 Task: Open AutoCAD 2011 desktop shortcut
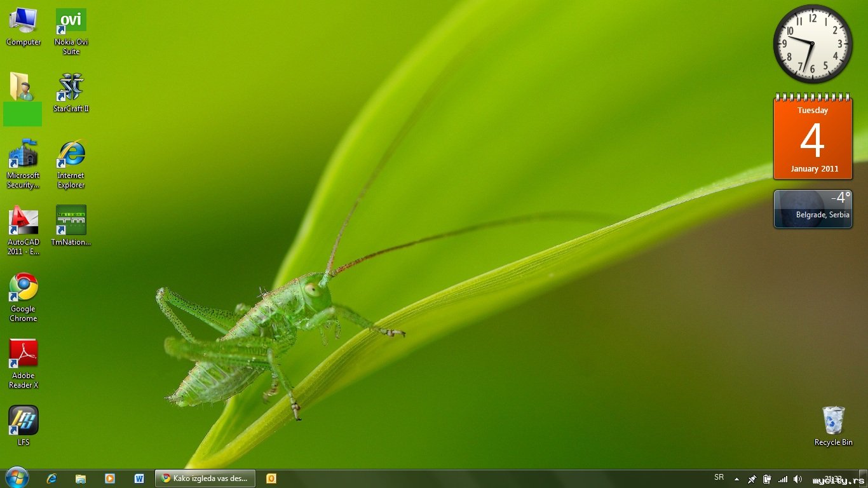coord(24,231)
